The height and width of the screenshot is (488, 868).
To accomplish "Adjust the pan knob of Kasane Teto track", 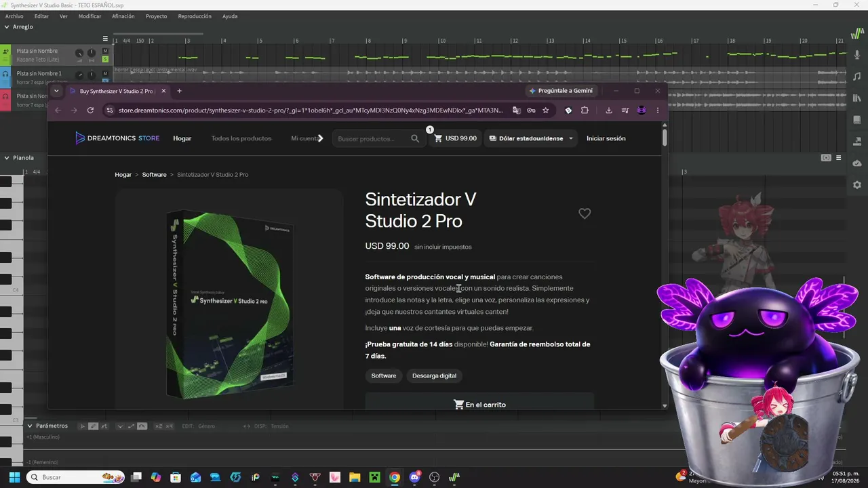I will (92, 53).
